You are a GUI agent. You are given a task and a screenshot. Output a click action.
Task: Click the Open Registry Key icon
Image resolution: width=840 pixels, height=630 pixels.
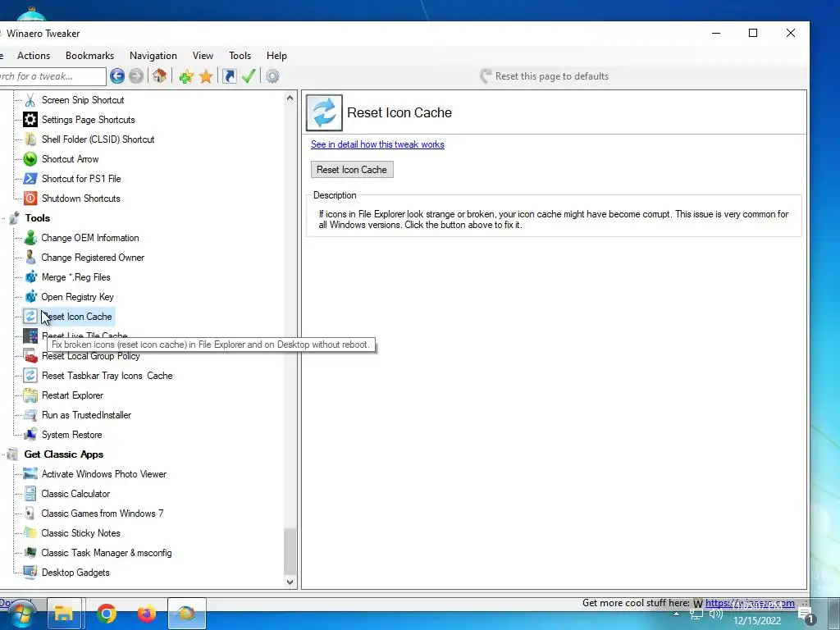click(30, 297)
